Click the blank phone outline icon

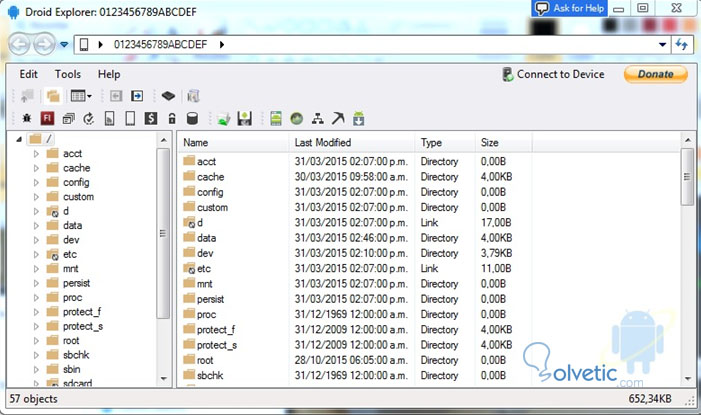tap(130, 119)
